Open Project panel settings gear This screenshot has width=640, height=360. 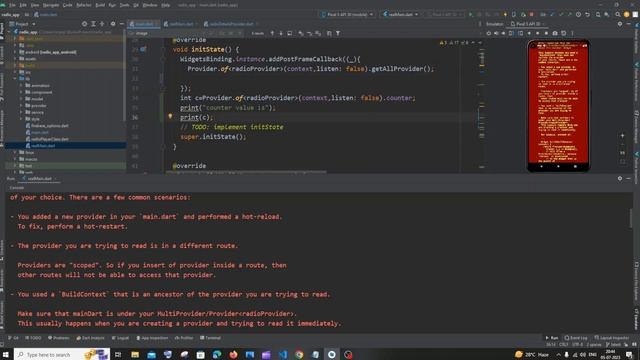pos(113,24)
